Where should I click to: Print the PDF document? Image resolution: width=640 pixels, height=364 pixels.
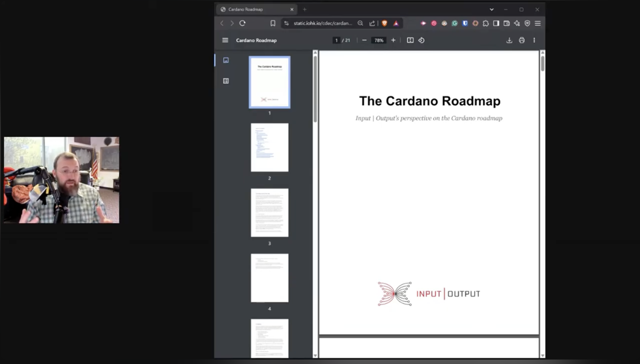522,40
